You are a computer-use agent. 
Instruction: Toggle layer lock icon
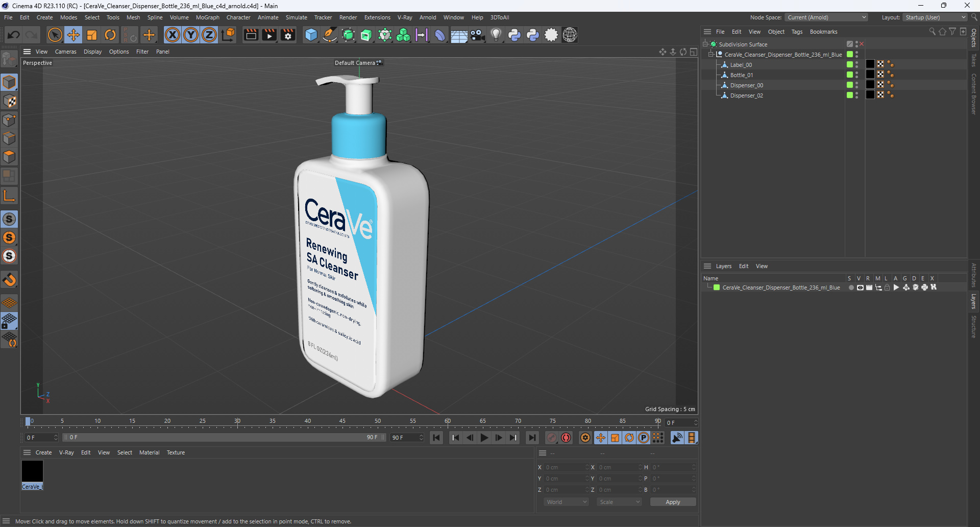tap(887, 288)
